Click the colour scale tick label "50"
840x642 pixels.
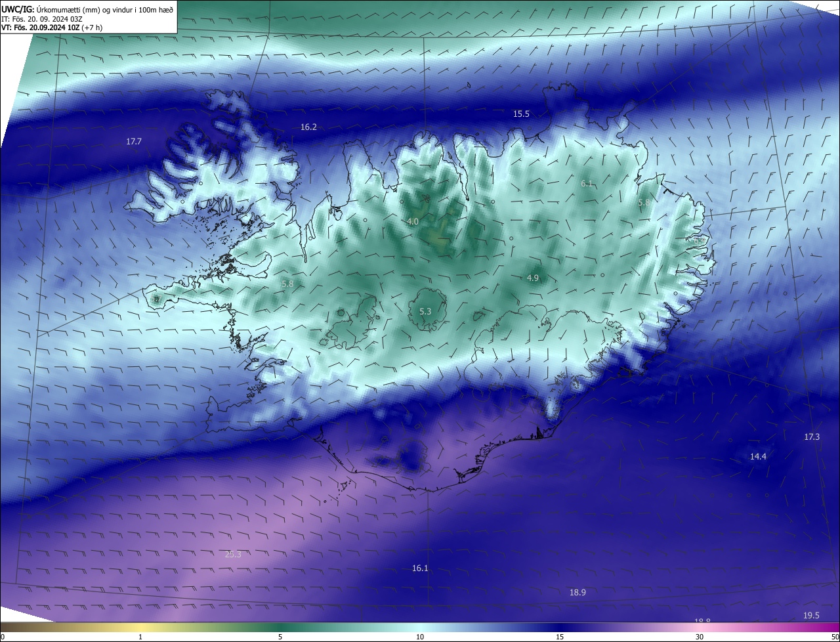tap(835, 637)
